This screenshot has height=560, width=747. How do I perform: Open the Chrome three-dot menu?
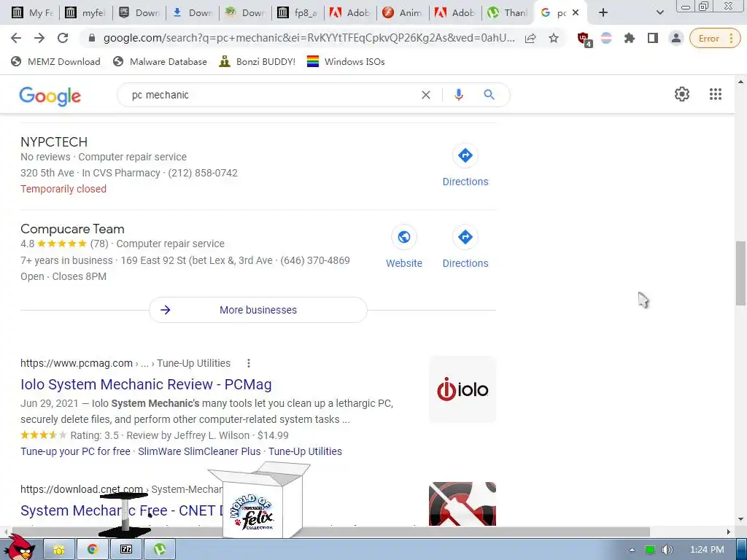731,39
